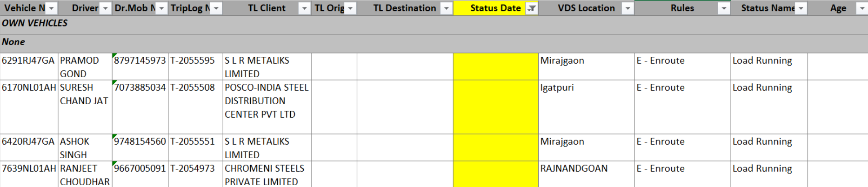Open the Vehicle No column filter dropdown
Screen dimensions: 868x187
tap(52, 8)
